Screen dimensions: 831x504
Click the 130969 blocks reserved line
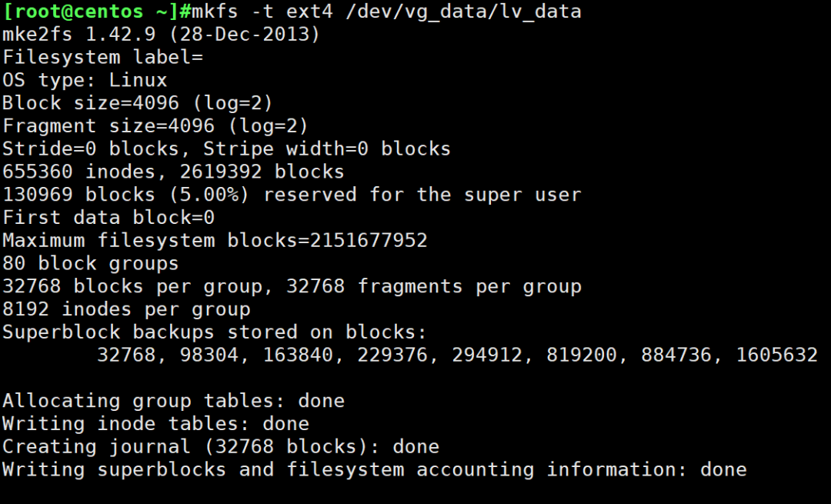coord(292,195)
